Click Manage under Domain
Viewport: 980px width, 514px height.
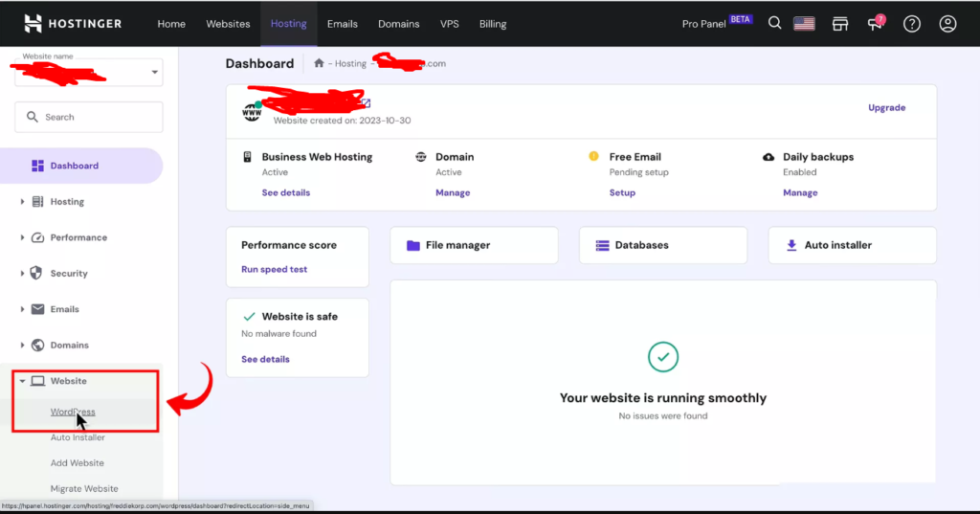pos(453,192)
